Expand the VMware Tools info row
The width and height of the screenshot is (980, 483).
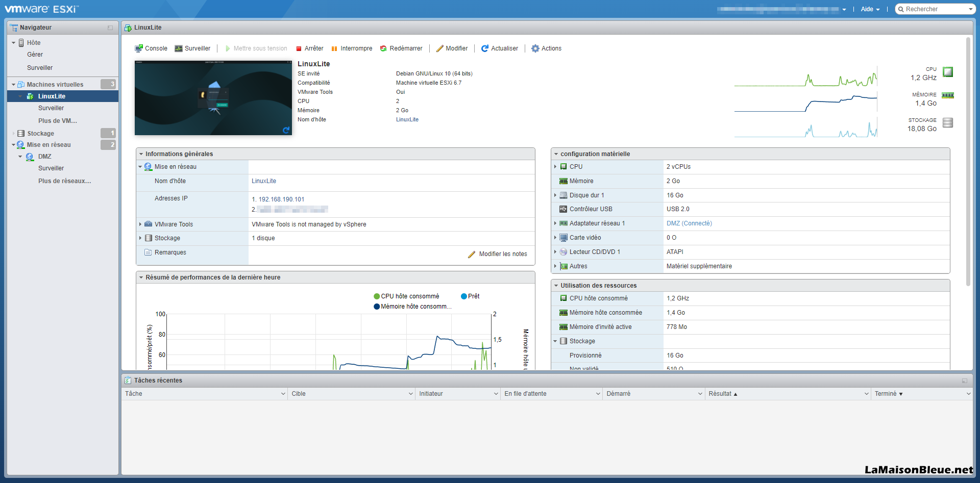[x=140, y=224]
